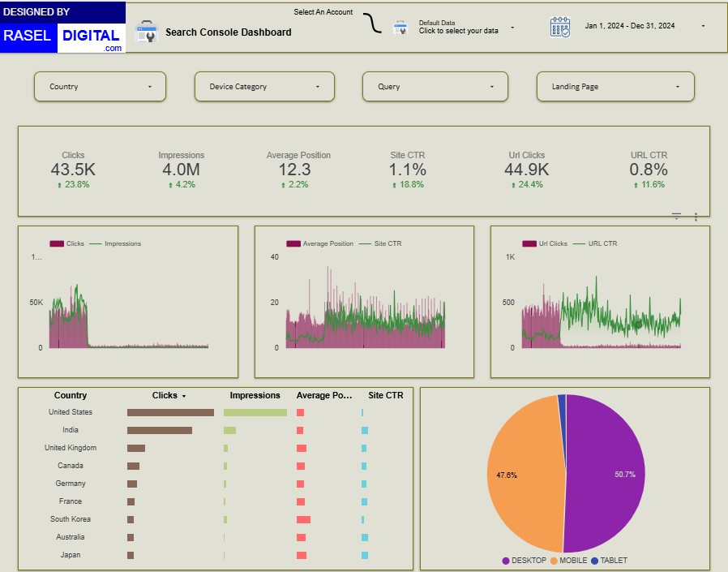Select the Site CTR column header
The image size is (728, 572).
point(385,396)
